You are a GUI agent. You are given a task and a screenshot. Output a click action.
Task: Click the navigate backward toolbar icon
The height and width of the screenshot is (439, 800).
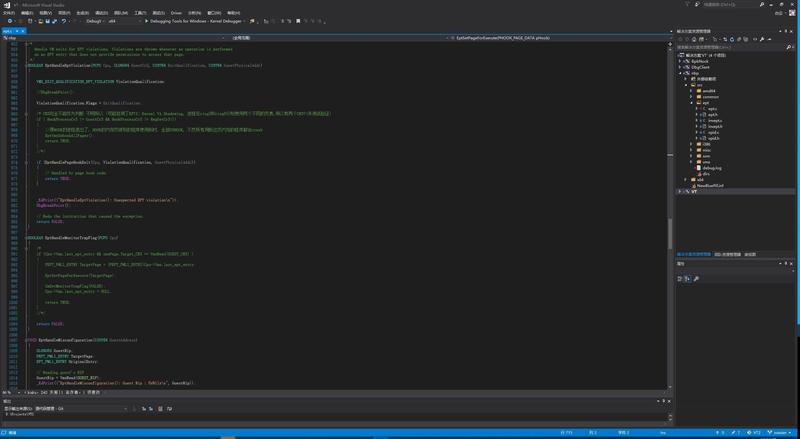click(10, 21)
